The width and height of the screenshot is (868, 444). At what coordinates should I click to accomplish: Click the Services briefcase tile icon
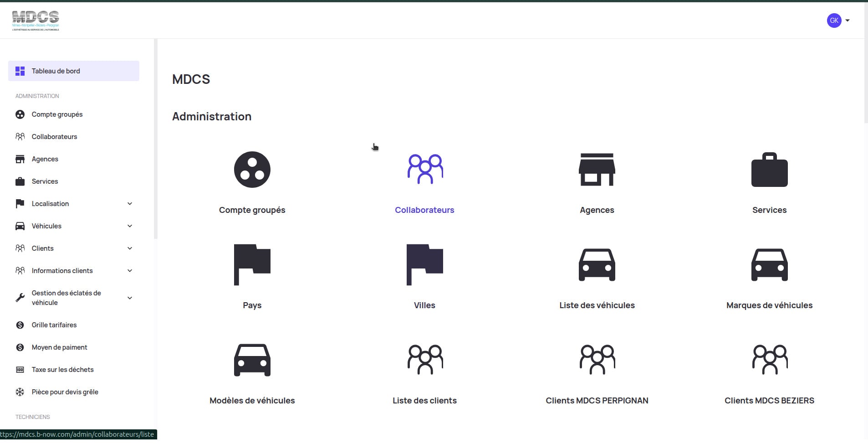click(769, 170)
